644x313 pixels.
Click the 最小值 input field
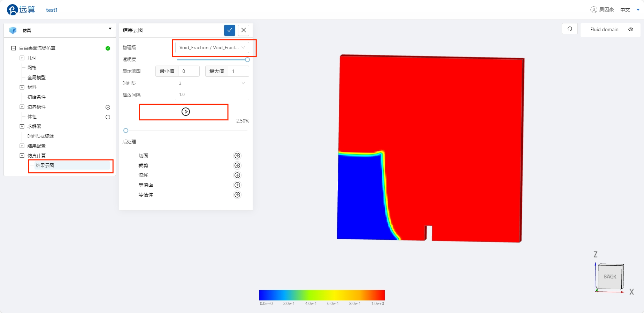tap(189, 71)
